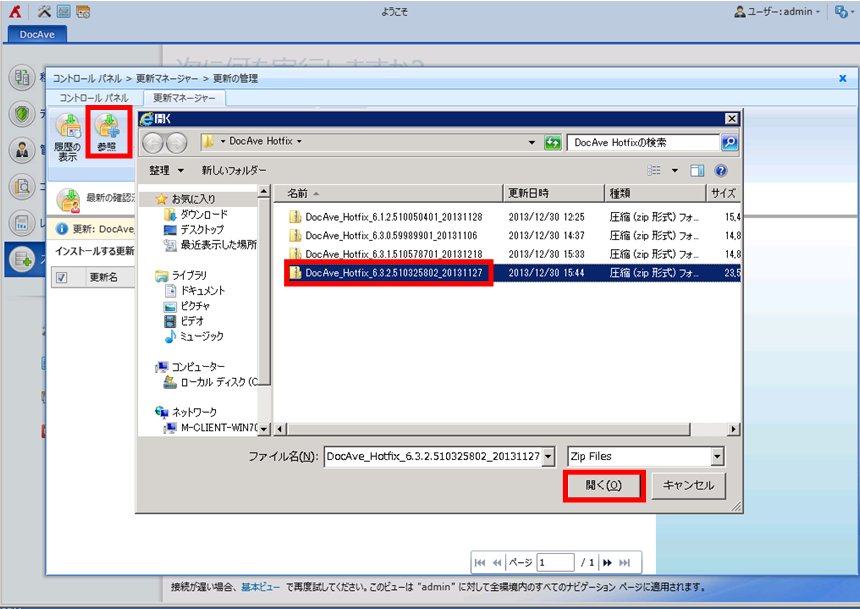This screenshot has height=609, width=860.
Task: Click the 新しいフォルダー new folder button
Action: pyautogui.click(x=234, y=171)
